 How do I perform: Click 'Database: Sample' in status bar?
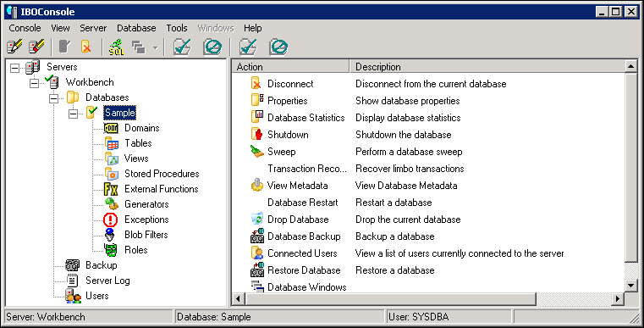pyautogui.click(x=213, y=317)
